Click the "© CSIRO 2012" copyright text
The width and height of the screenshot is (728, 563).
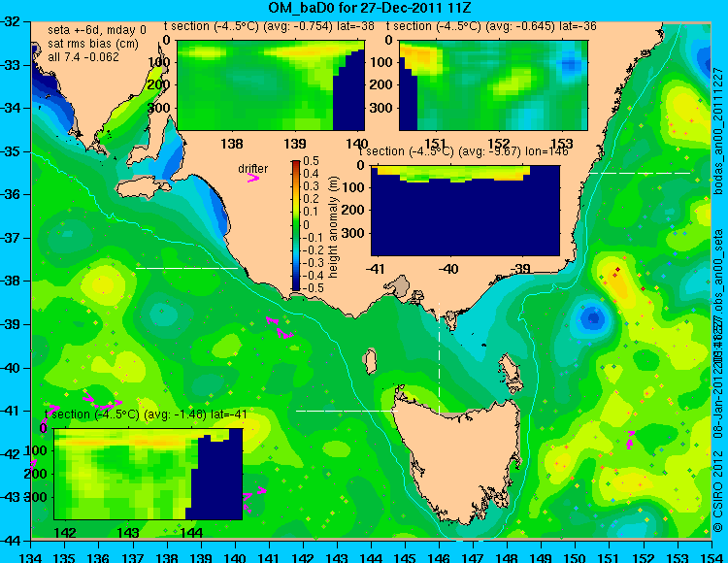click(718, 491)
